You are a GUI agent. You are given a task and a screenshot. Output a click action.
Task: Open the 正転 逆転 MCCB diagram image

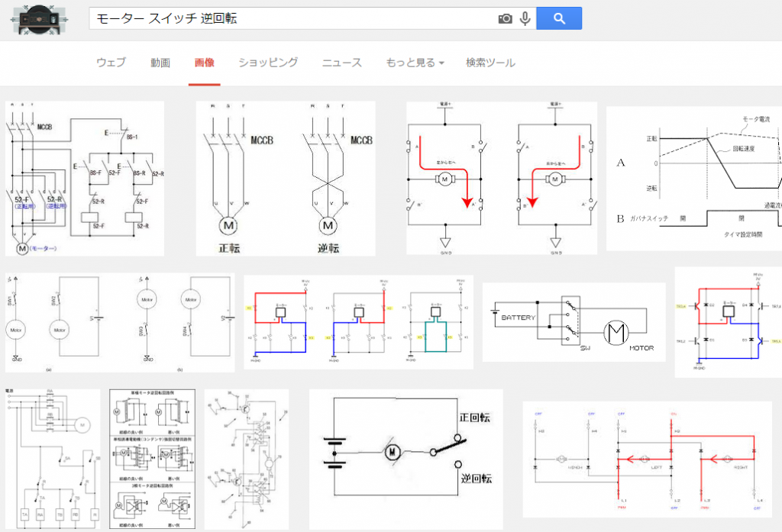coord(285,179)
